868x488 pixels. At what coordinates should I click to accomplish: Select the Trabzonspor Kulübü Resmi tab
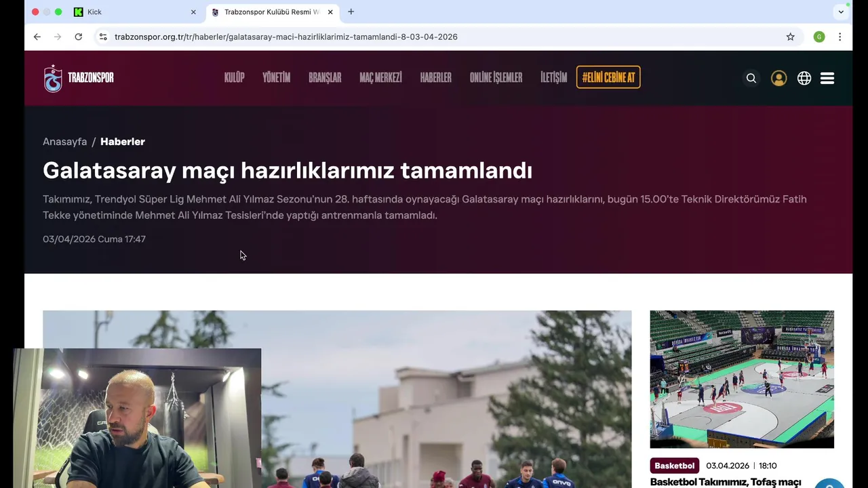pos(272,12)
